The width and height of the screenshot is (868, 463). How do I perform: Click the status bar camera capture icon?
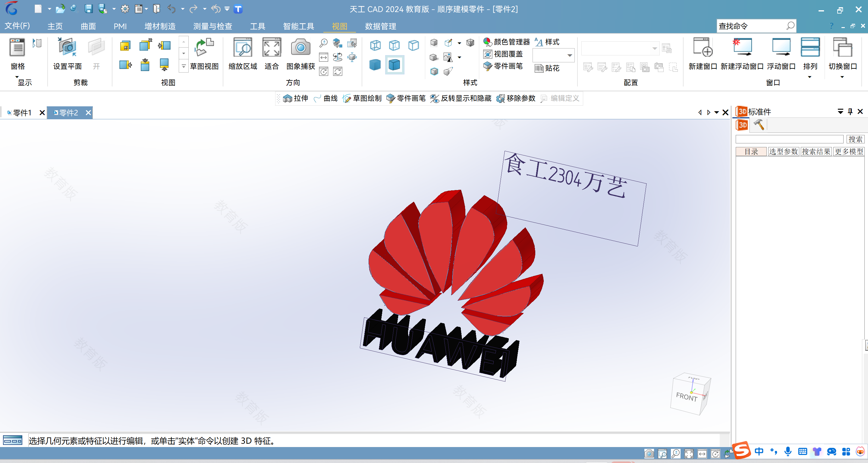pyautogui.click(x=649, y=454)
